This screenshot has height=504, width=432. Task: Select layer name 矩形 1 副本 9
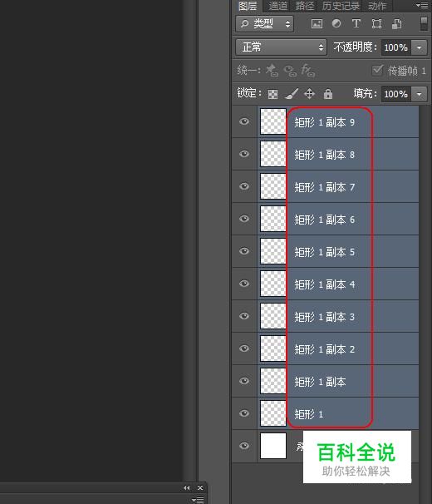[325, 122]
